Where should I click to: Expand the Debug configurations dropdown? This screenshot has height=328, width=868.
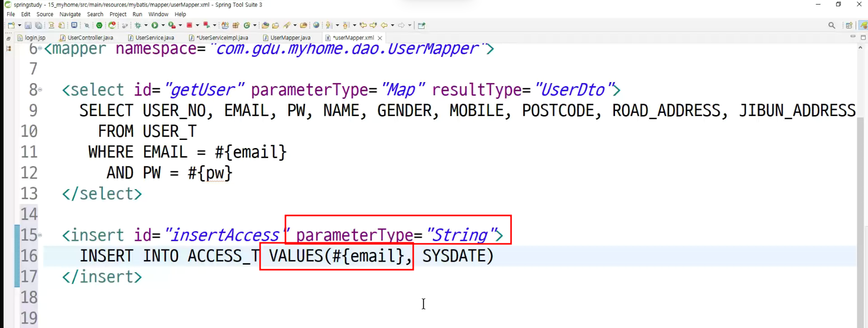pyautogui.click(x=146, y=25)
